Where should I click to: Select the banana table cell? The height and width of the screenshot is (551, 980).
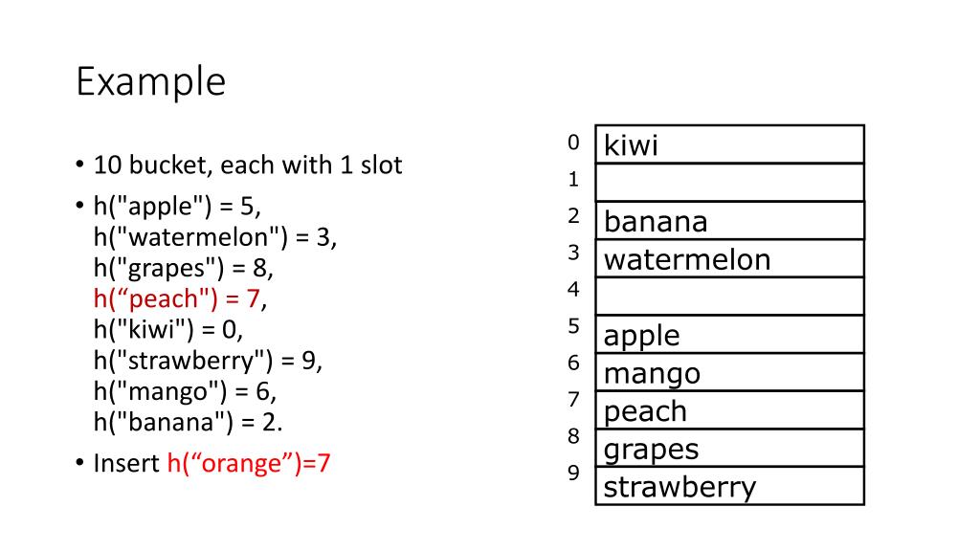point(729,221)
